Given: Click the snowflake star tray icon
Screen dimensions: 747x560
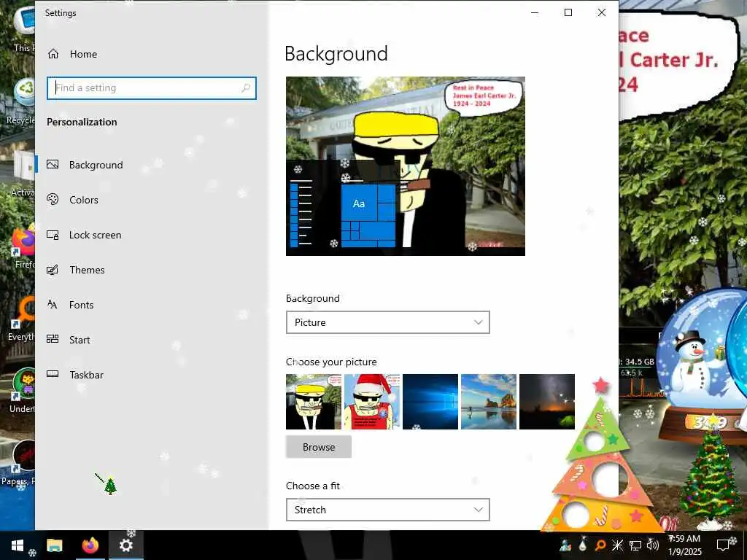Looking at the screenshot, I should pyautogui.click(x=617, y=545).
